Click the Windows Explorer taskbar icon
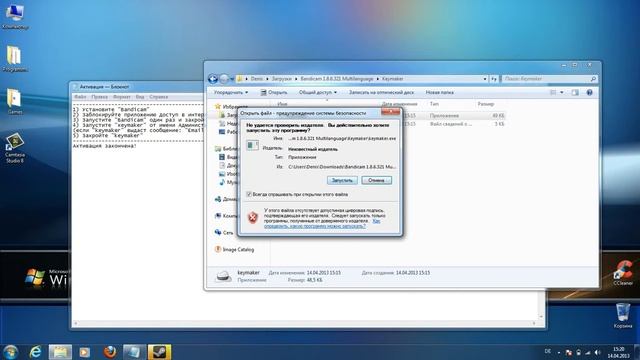The height and width of the screenshot is (360, 640). (60, 352)
